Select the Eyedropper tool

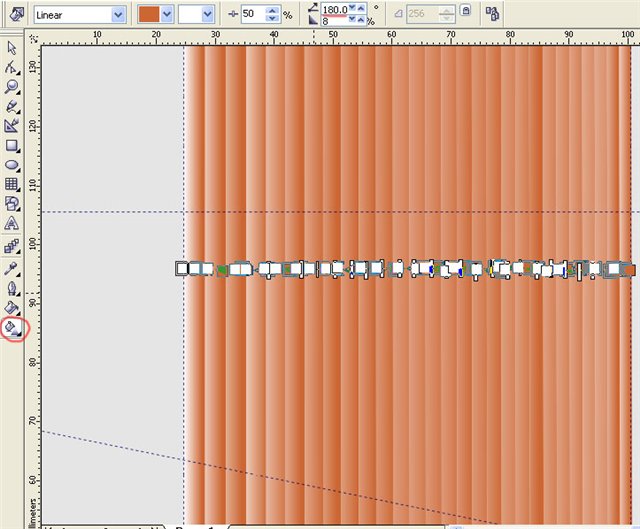[x=12, y=268]
